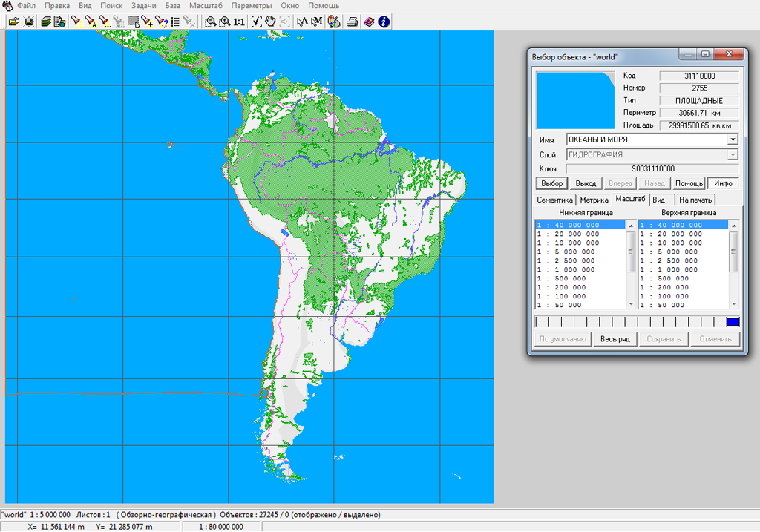The image size is (760, 532).
Task: Click the Ключ field S0031110000
Action: click(x=652, y=168)
